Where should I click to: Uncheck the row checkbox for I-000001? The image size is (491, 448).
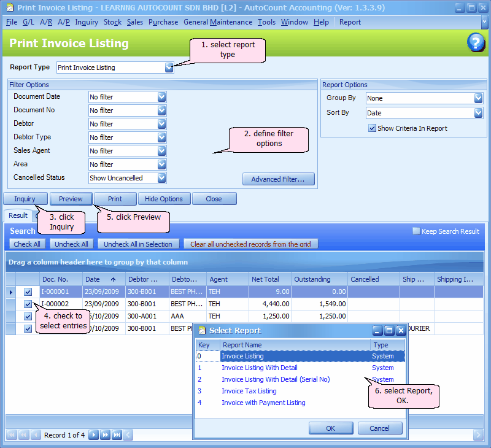28,292
